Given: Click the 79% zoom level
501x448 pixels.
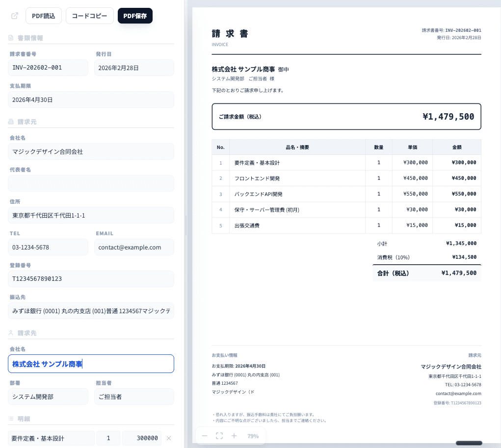Looking at the screenshot, I should [x=253, y=436].
